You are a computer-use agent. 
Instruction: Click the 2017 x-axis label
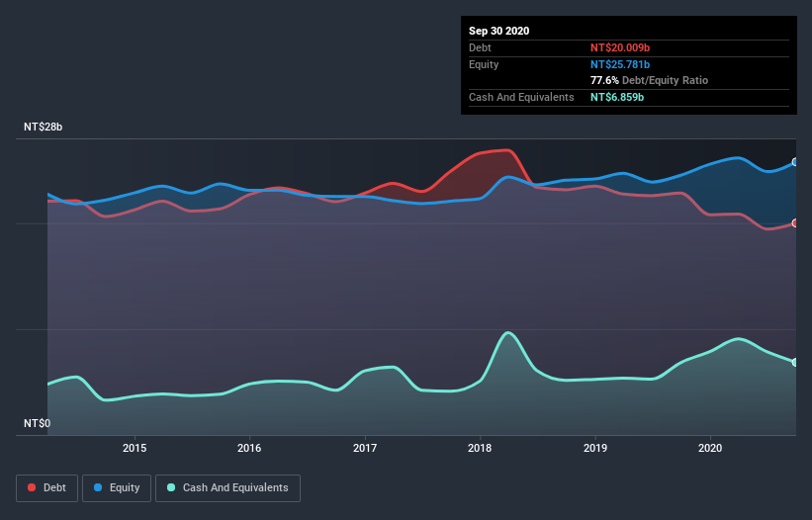pos(365,448)
